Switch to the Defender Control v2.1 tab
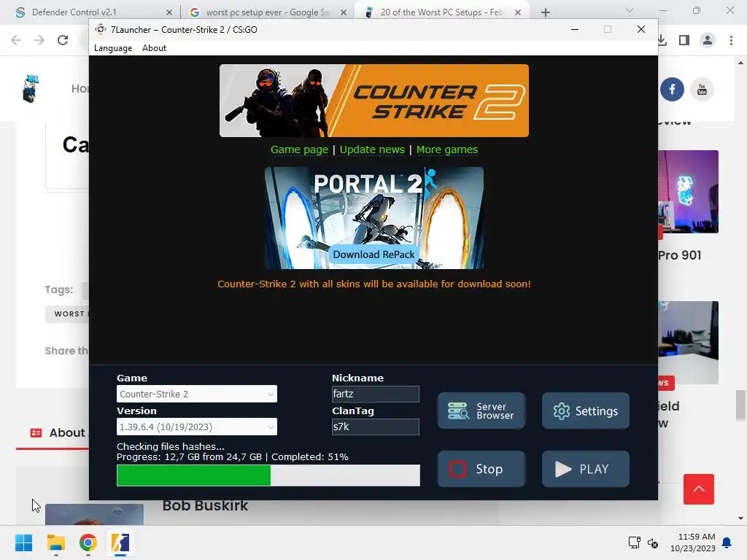 (x=74, y=12)
